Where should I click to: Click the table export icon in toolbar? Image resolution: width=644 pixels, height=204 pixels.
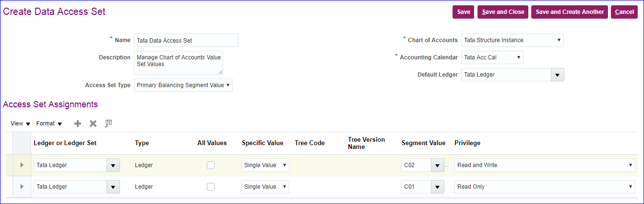pyautogui.click(x=108, y=124)
